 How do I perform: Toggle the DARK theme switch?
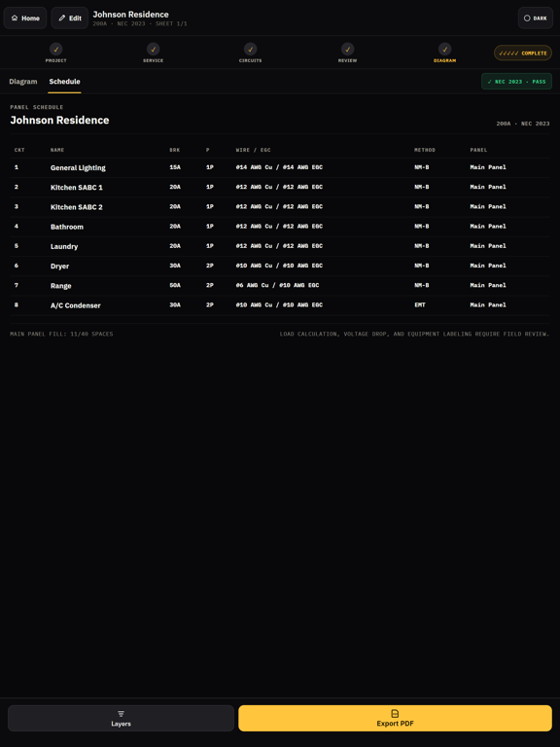[536, 18]
